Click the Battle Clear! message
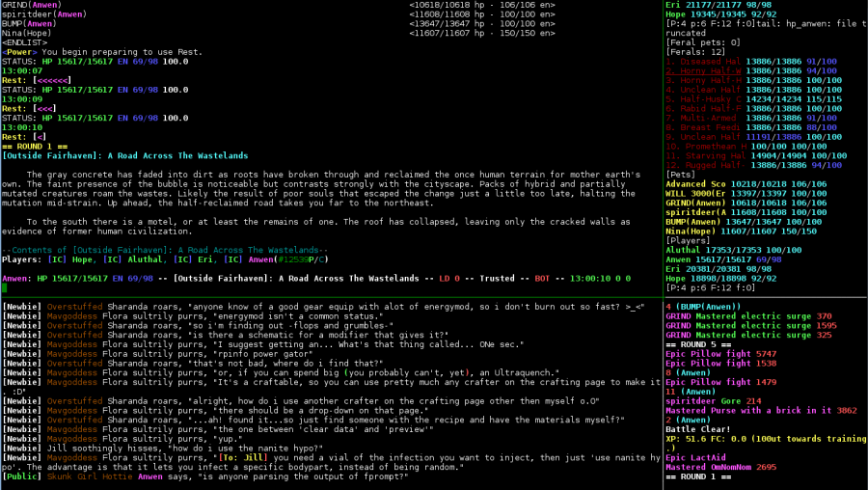Viewport: 868px width, 490px height. coord(698,429)
